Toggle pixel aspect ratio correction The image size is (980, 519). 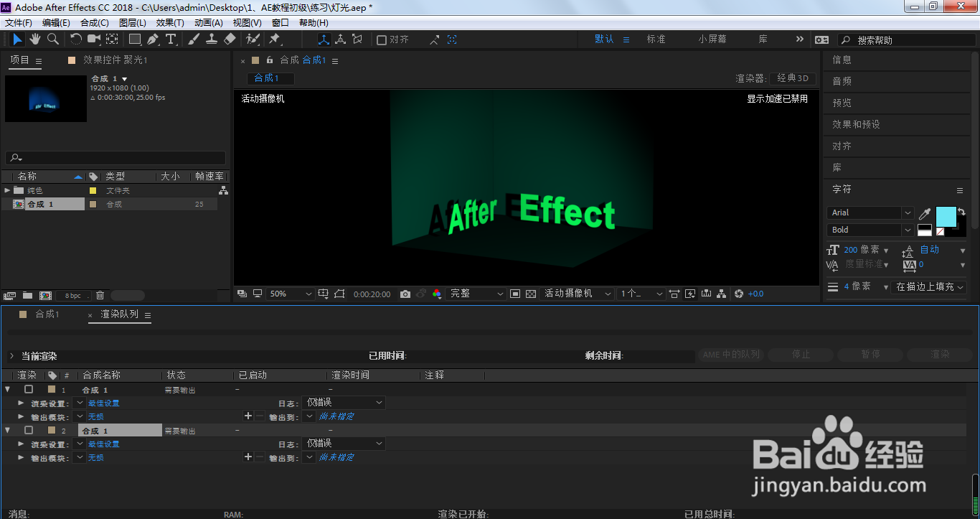[674, 294]
